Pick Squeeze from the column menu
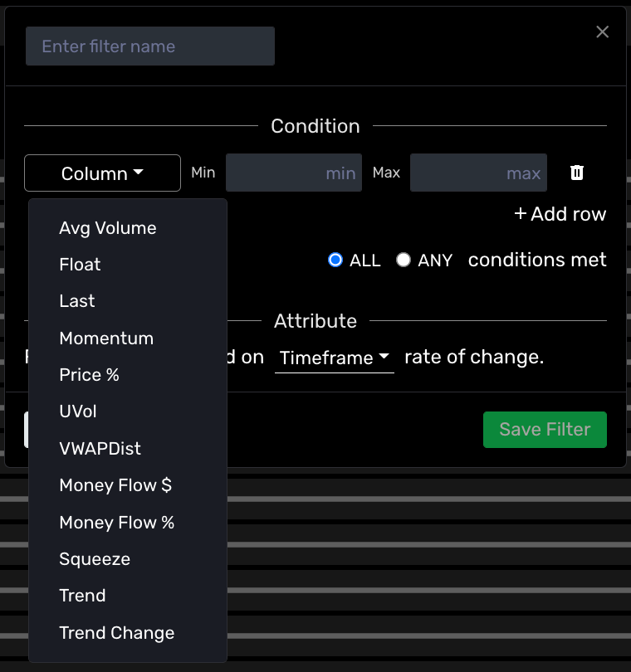This screenshot has width=631, height=672. tap(95, 559)
